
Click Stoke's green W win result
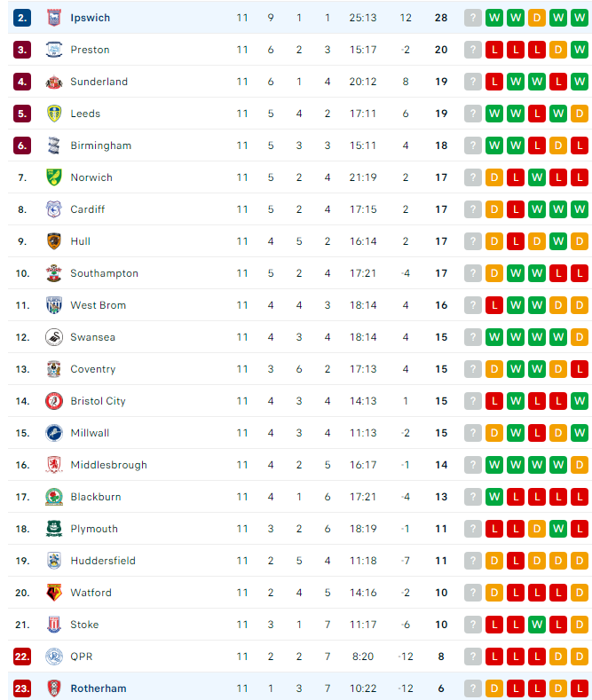537,625
